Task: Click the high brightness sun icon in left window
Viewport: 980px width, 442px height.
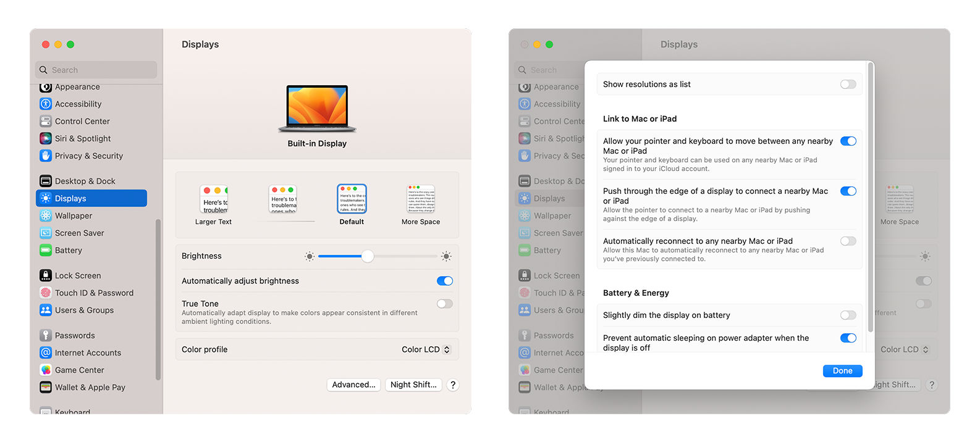Action: [x=446, y=256]
